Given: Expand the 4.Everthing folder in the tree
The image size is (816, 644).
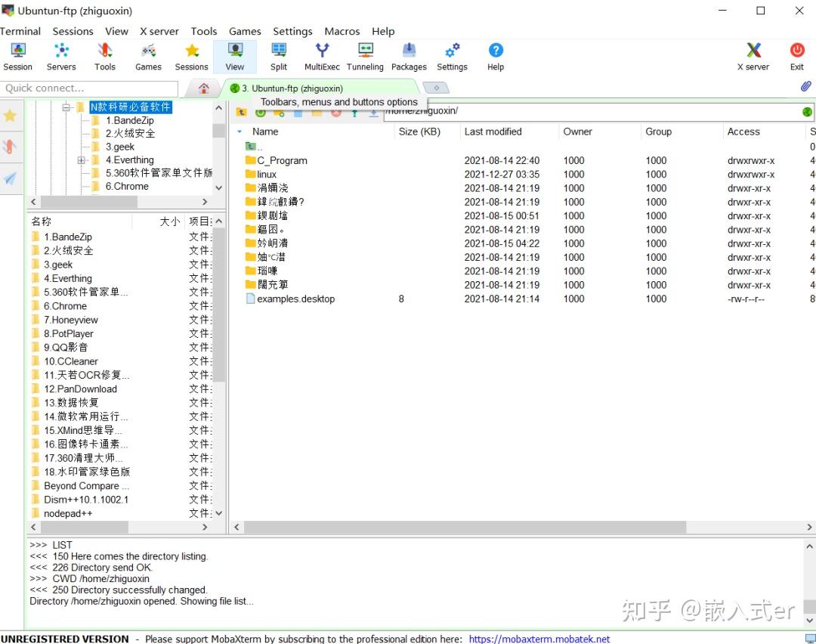Looking at the screenshot, I should pyautogui.click(x=82, y=160).
